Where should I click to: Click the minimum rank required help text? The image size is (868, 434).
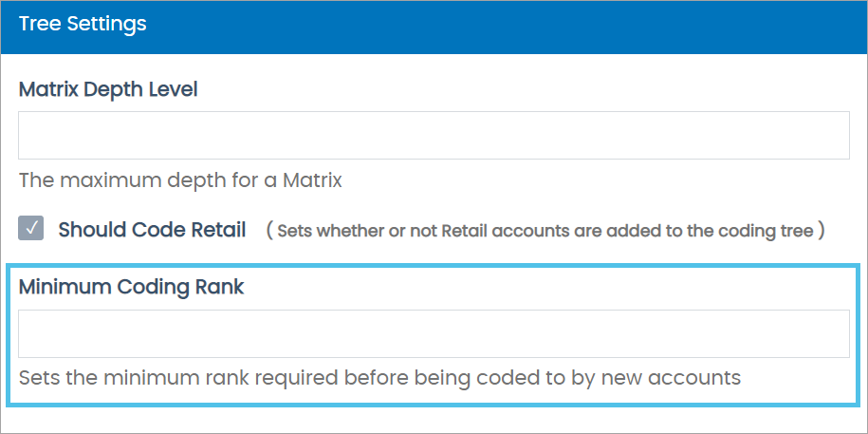(x=379, y=378)
